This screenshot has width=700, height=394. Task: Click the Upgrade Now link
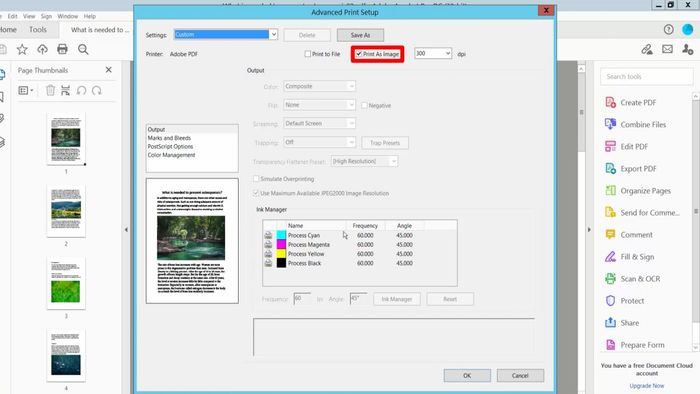pos(647,386)
